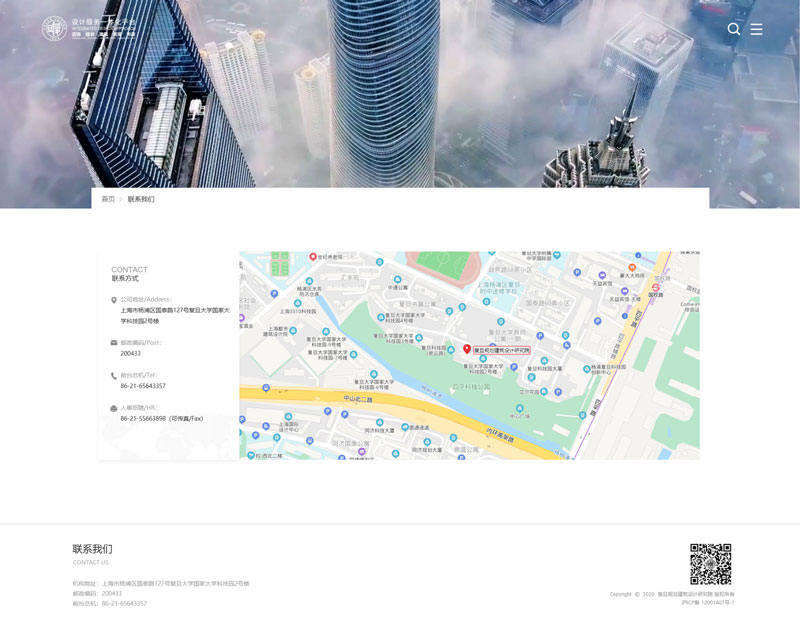Click the 联系我们 footer heading

point(92,549)
